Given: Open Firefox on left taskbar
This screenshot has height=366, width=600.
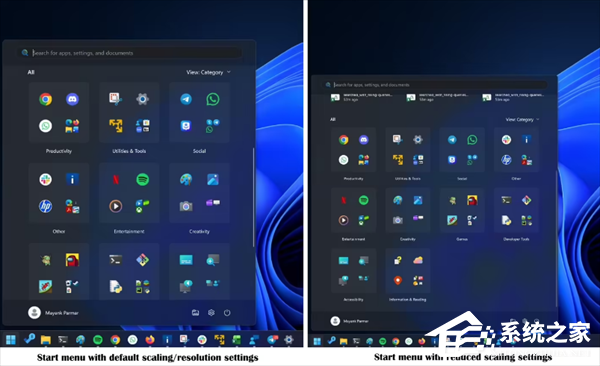Looking at the screenshot, I should (150, 340).
